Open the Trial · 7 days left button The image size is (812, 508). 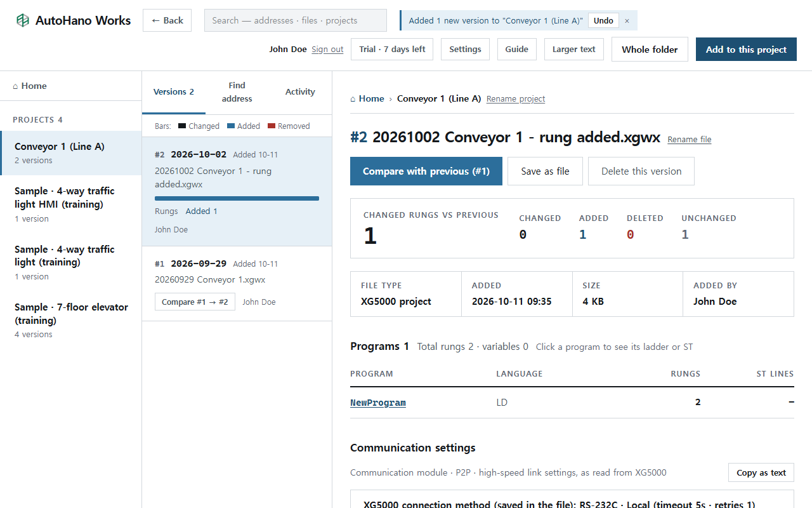pyautogui.click(x=392, y=50)
